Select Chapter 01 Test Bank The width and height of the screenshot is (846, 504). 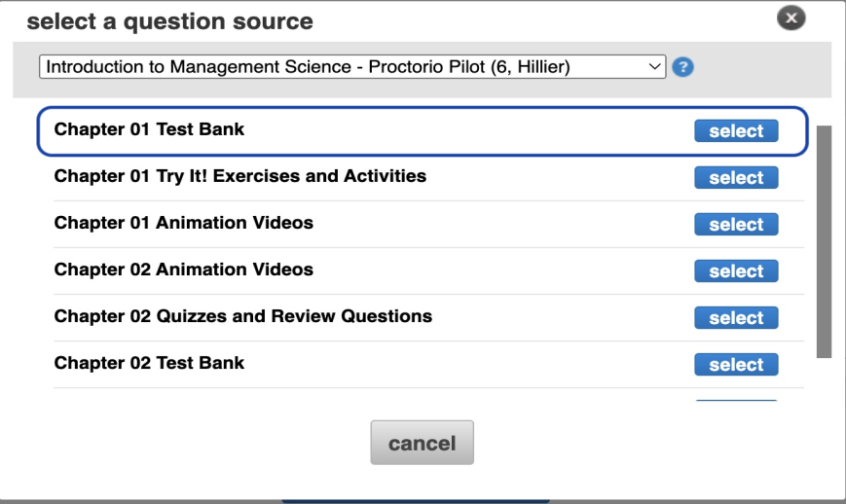pos(736,131)
